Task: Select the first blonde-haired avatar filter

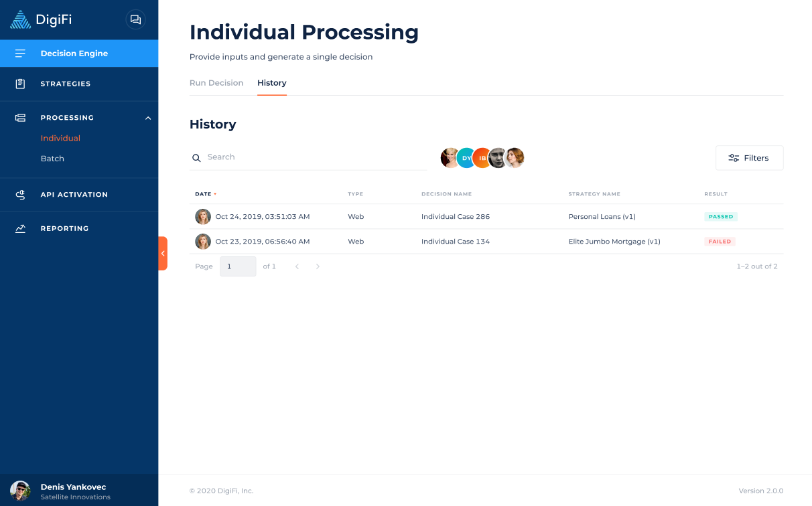Action: tap(450, 158)
